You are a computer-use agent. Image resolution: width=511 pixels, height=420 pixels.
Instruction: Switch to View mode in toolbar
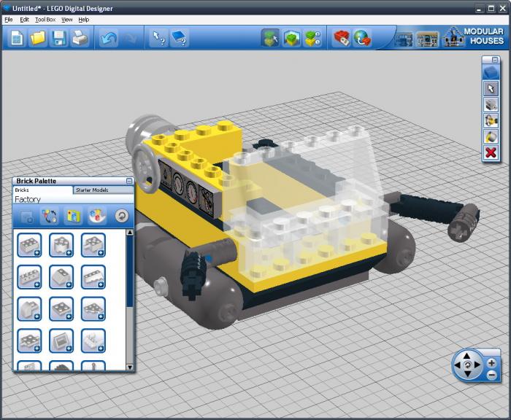click(292, 38)
